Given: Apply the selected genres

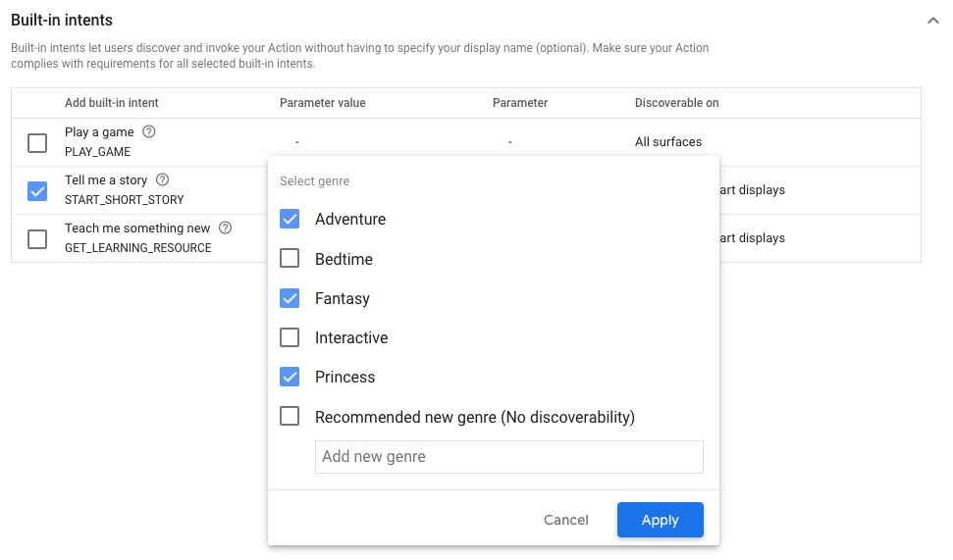Looking at the screenshot, I should [660, 520].
